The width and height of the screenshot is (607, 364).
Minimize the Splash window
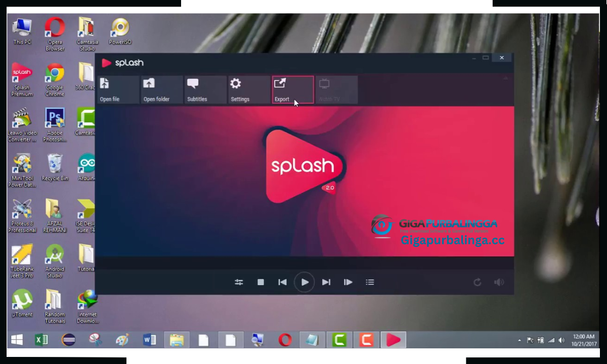click(473, 58)
